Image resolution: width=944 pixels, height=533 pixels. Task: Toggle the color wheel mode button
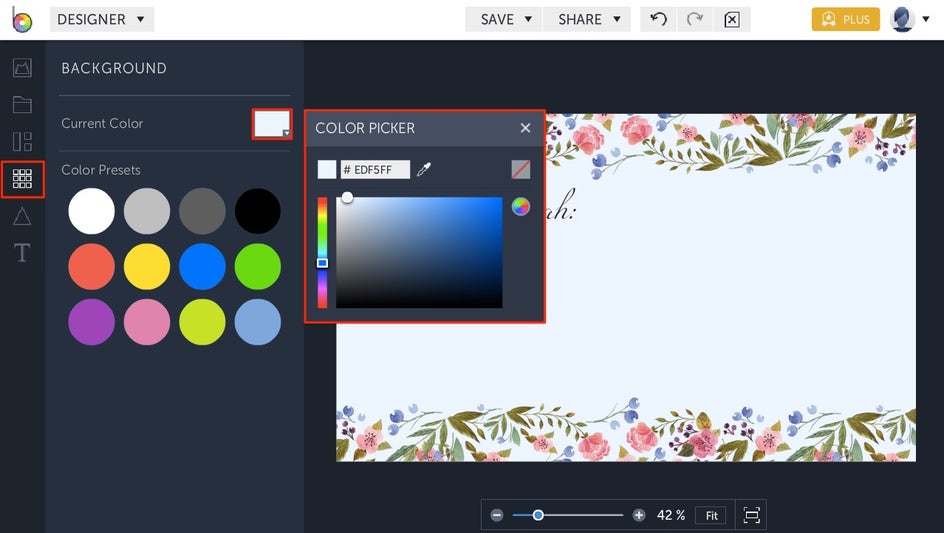(521, 207)
